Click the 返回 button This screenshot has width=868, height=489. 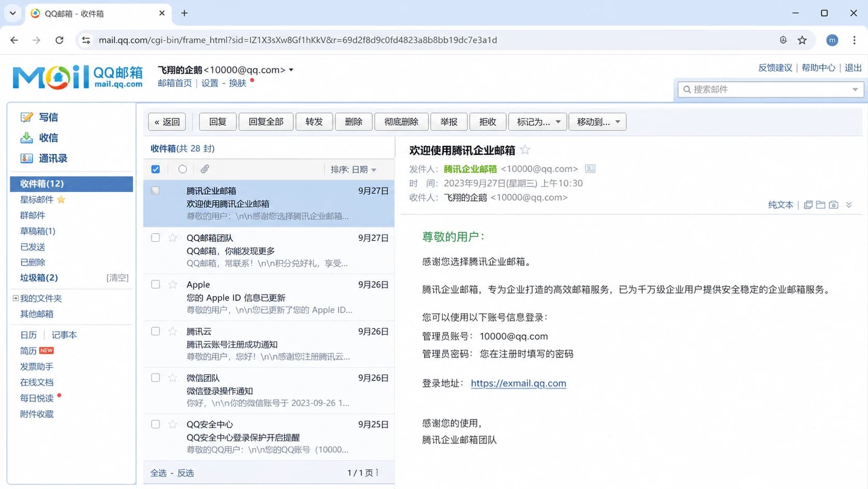click(x=167, y=122)
